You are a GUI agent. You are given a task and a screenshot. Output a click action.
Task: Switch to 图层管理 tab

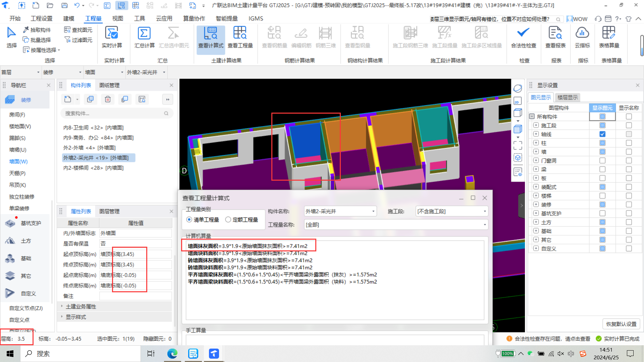point(109,212)
